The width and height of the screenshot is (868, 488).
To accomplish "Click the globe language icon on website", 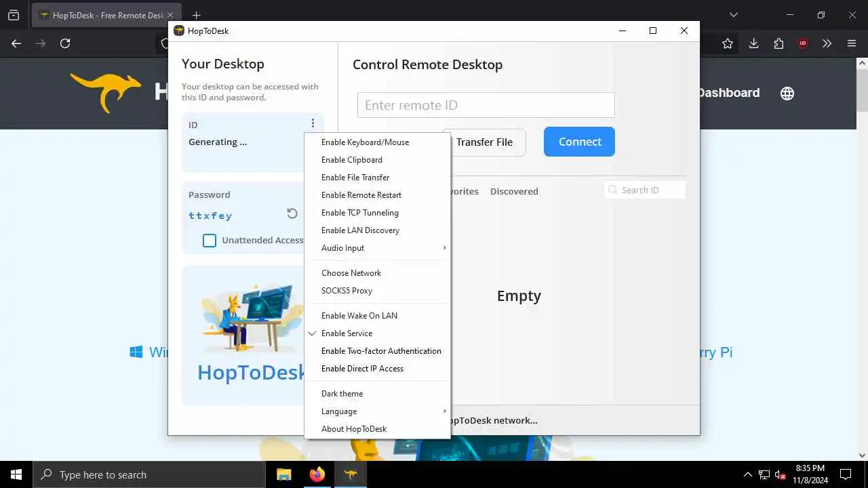I will click(x=787, y=94).
